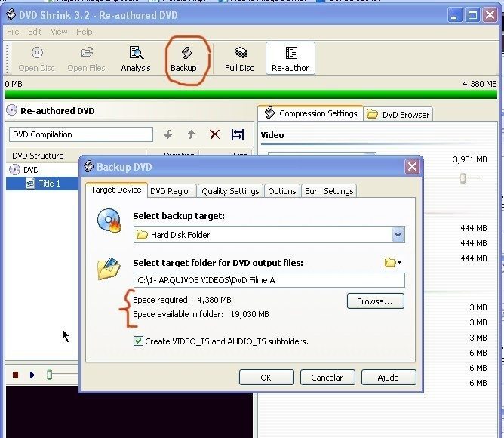The height and width of the screenshot is (438, 504).
Task: Click the 'Space required: 4,380 MB' text
Action: (182, 300)
